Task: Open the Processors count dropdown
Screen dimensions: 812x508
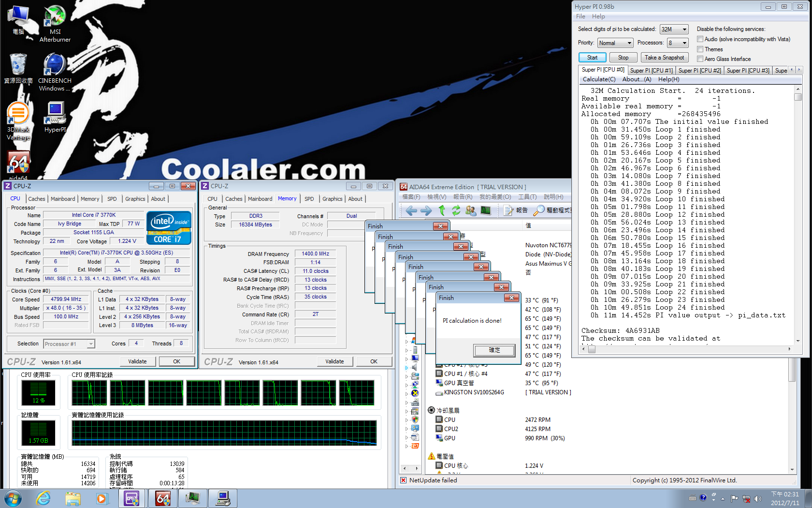Action: click(x=677, y=43)
